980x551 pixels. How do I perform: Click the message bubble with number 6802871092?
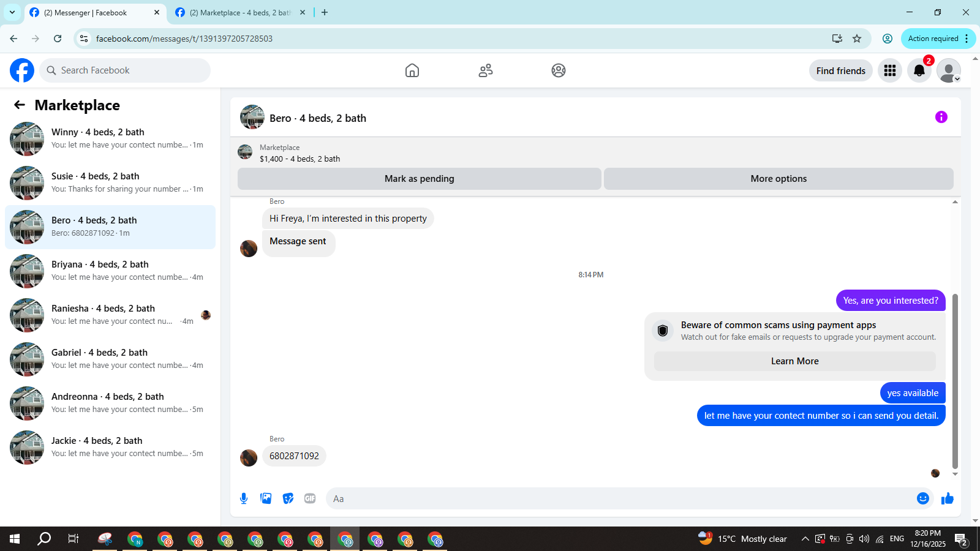[x=294, y=456]
